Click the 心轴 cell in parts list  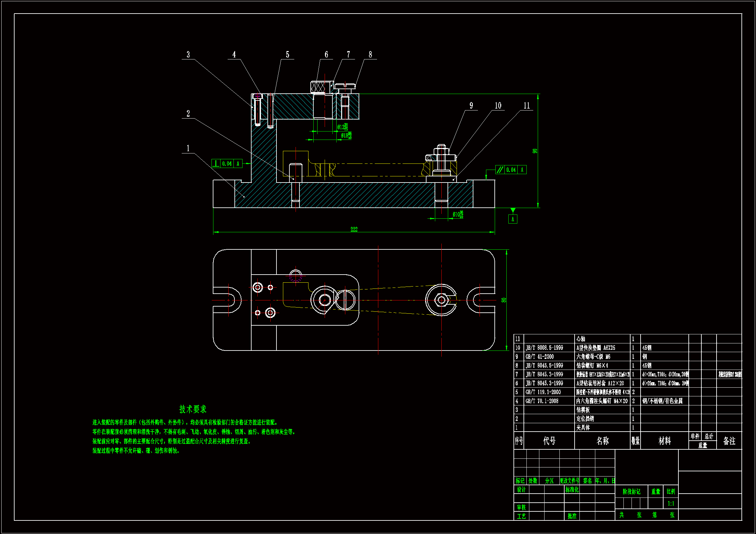(x=581, y=339)
